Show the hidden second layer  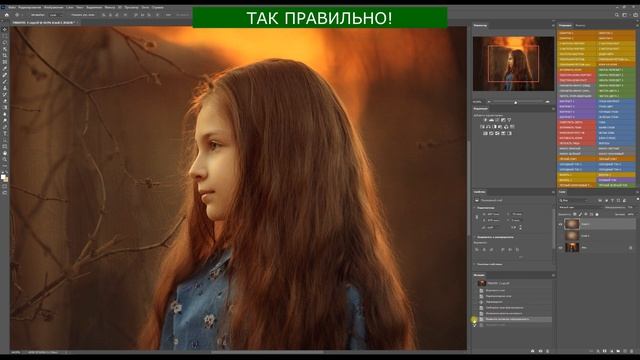point(560,236)
